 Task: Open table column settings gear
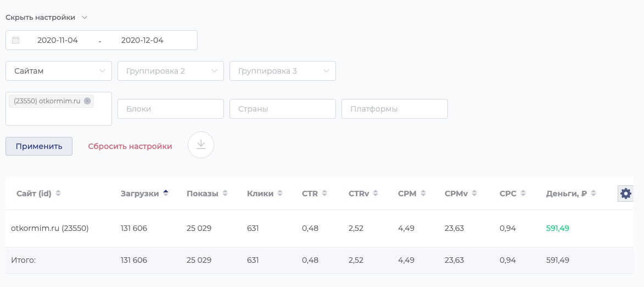click(x=625, y=194)
